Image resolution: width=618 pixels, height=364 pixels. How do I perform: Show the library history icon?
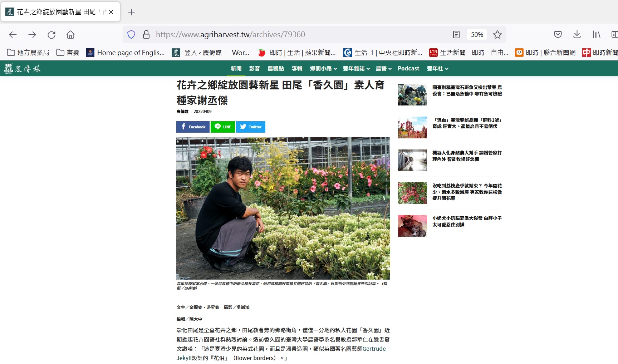597,35
